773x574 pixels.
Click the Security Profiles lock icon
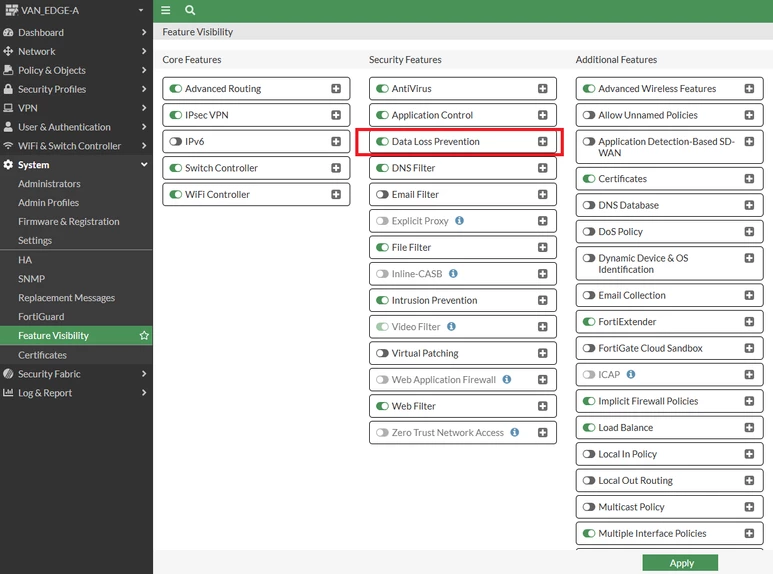pyautogui.click(x=8, y=89)
